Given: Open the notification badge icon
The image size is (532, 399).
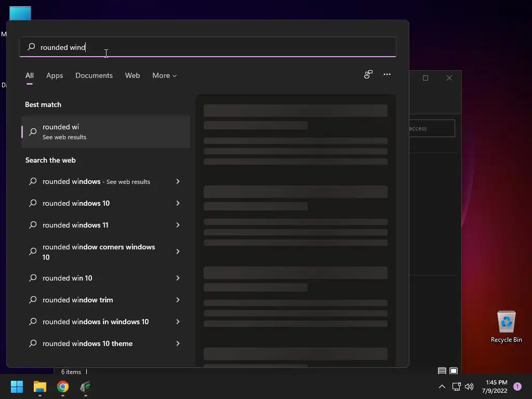Looking at the screenshot, I should (517, 387).
